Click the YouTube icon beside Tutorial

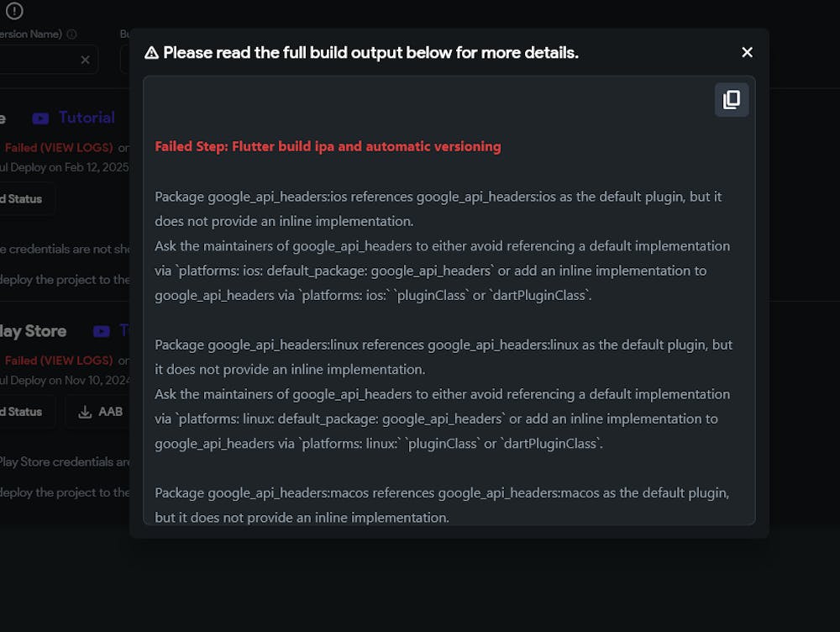point(40,118)
